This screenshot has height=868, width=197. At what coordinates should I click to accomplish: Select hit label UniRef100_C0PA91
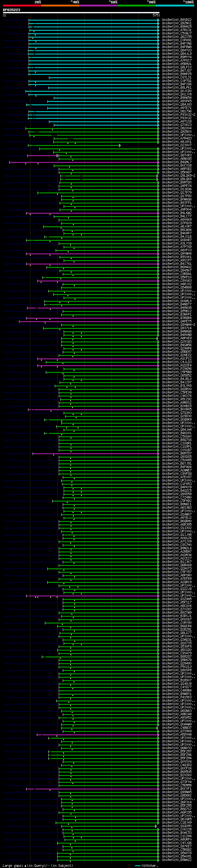[176, 40]
